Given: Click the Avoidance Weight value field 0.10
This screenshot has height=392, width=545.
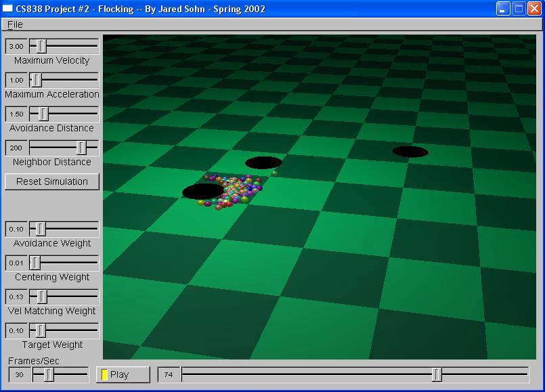Looking at the screenshot, I should point(16,229).
